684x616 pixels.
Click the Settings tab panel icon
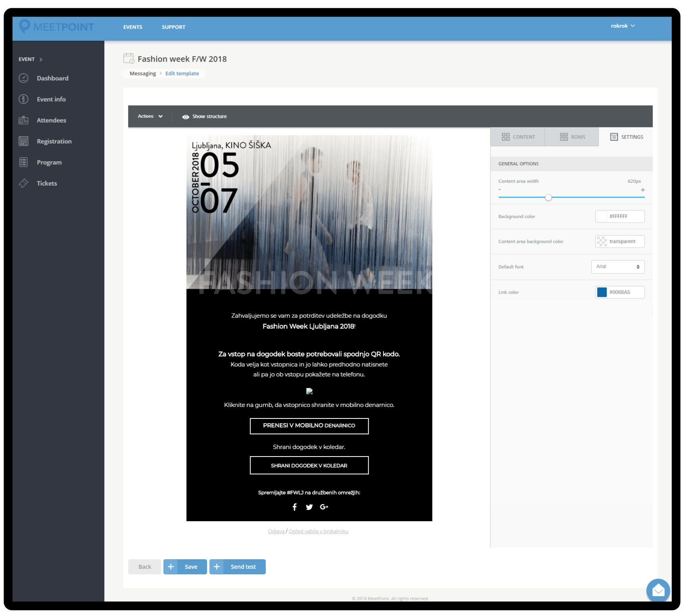click(614, 137)
